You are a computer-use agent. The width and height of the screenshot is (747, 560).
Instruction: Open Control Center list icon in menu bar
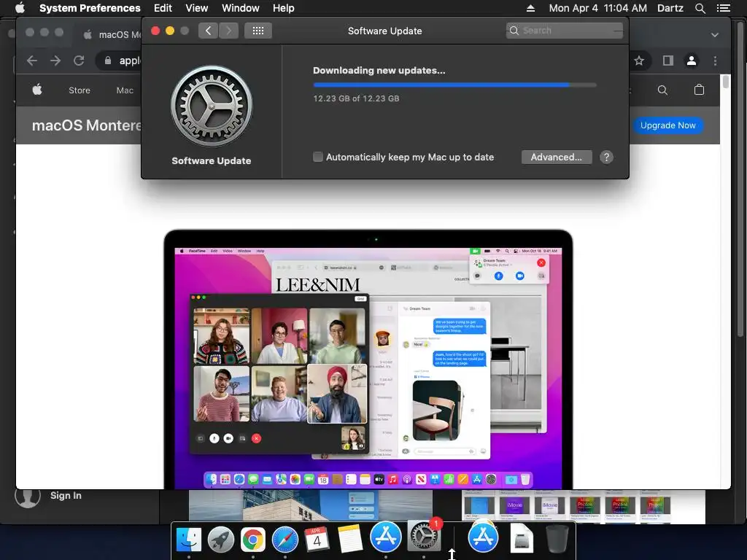click(x=723, y=8)
